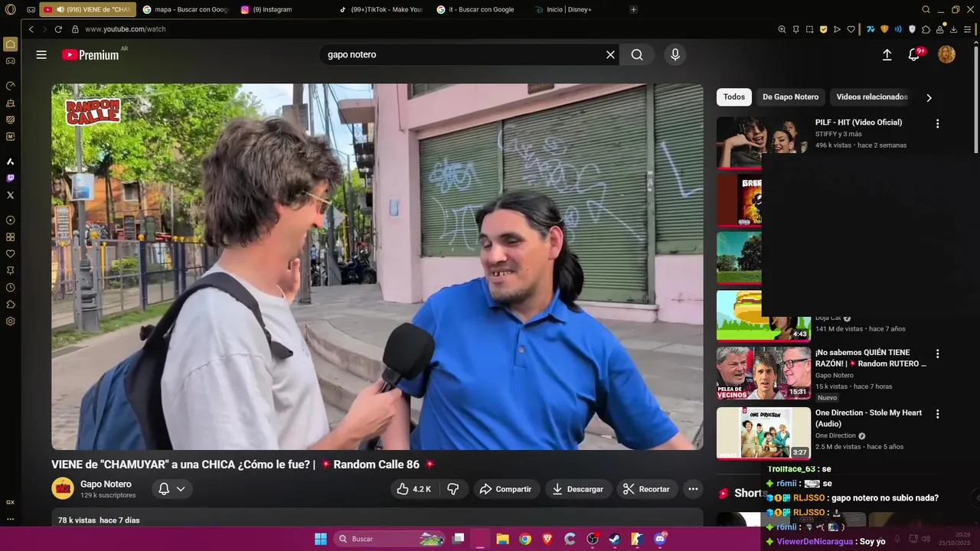This screenshot has width=980, height=551.
Task: Open Windows Start menu
Action: pos(320,539)
